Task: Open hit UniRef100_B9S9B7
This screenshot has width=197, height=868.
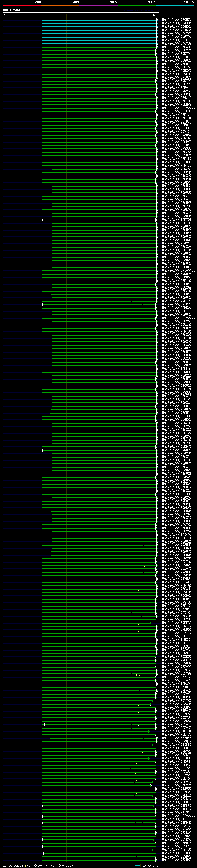Action: 176,148
